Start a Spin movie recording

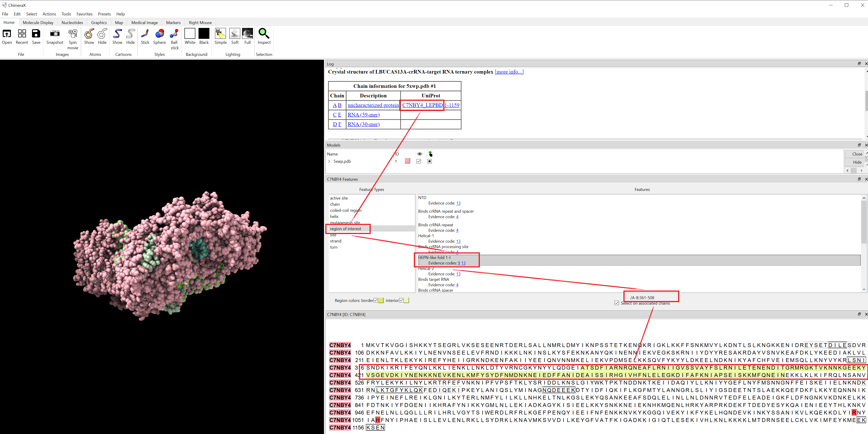click(x=73, y=33)
